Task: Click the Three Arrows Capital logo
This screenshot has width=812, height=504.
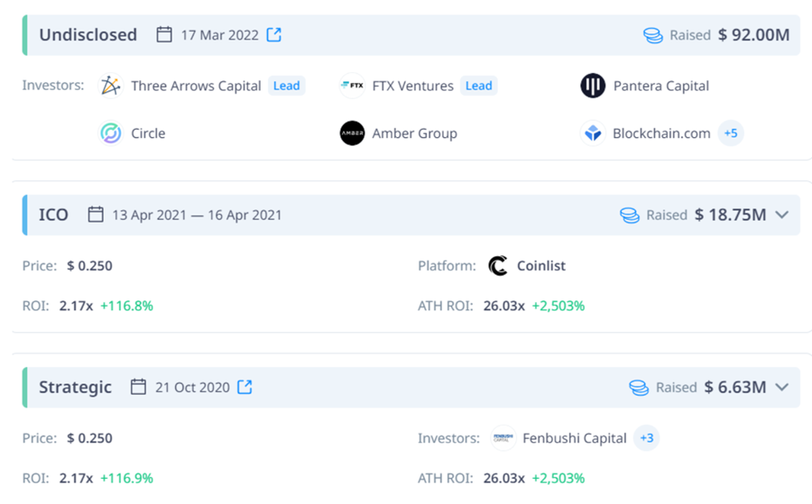Action: point(110,86)
